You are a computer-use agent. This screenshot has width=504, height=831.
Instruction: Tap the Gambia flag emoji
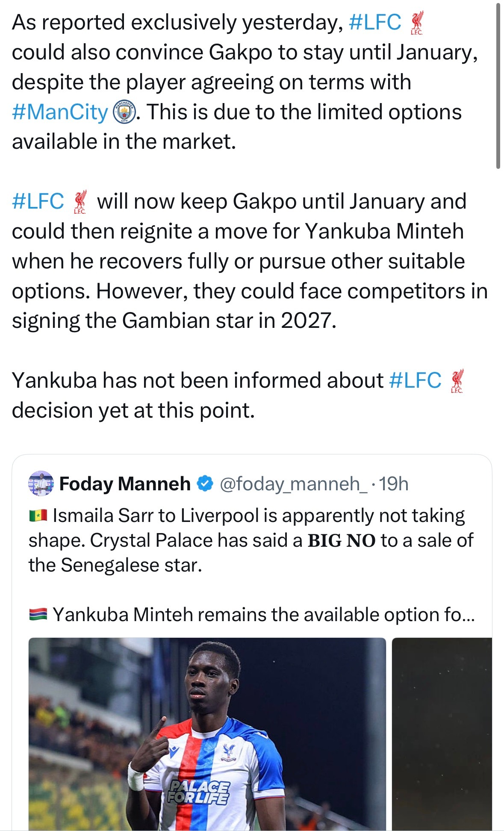coord(38,615)
